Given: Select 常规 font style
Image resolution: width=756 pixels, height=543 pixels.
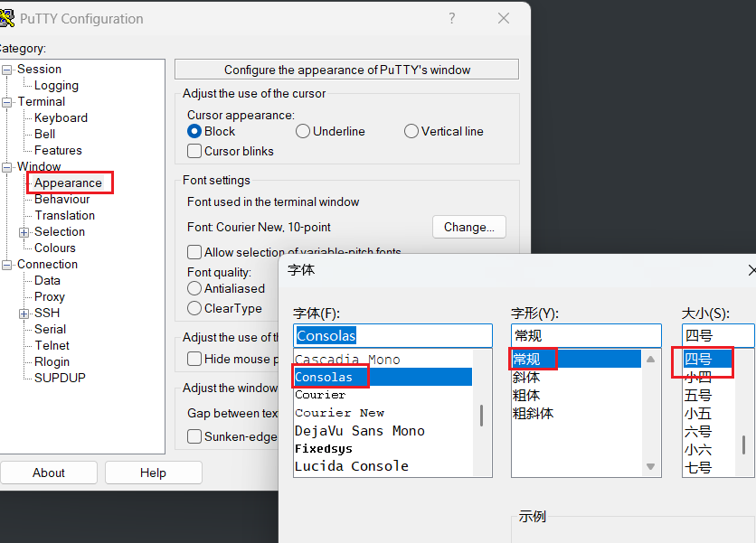Looking at the screenshot, I should pos(576,359).
